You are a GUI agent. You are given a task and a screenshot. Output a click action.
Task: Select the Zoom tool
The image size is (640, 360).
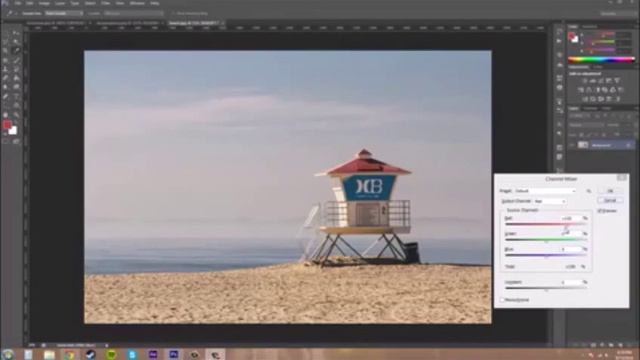point(16,115)
